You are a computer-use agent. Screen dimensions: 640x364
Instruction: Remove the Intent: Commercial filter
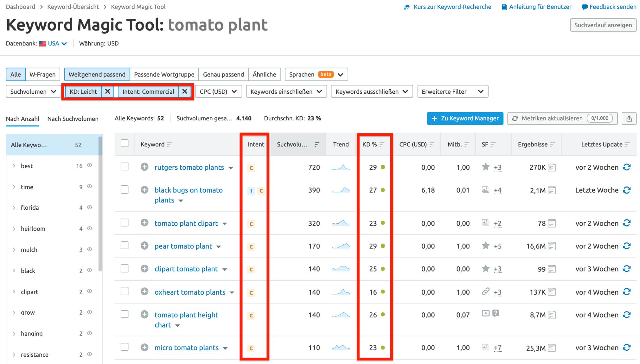(x=185, y=92)
